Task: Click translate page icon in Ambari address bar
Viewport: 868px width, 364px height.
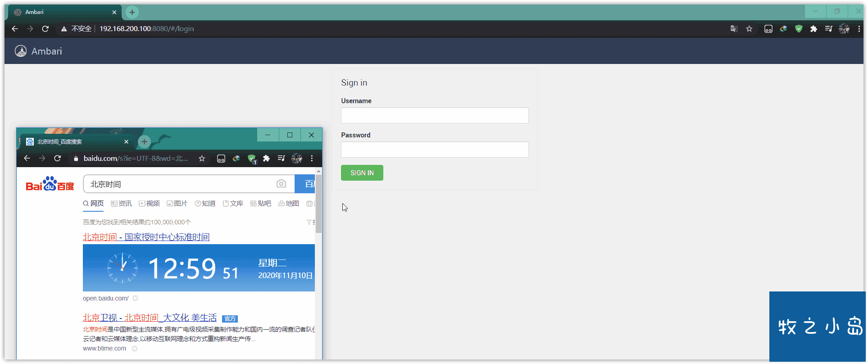Action: 734,29
